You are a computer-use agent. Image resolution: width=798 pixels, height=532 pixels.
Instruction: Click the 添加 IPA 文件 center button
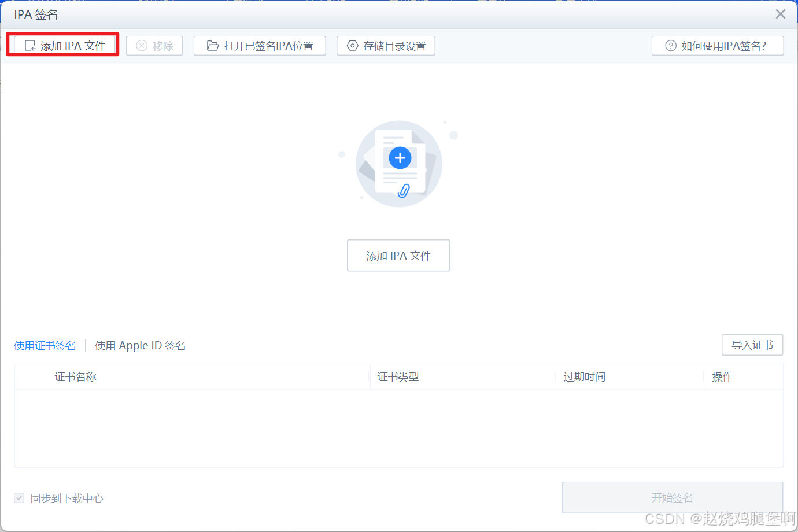pos(398,255)
